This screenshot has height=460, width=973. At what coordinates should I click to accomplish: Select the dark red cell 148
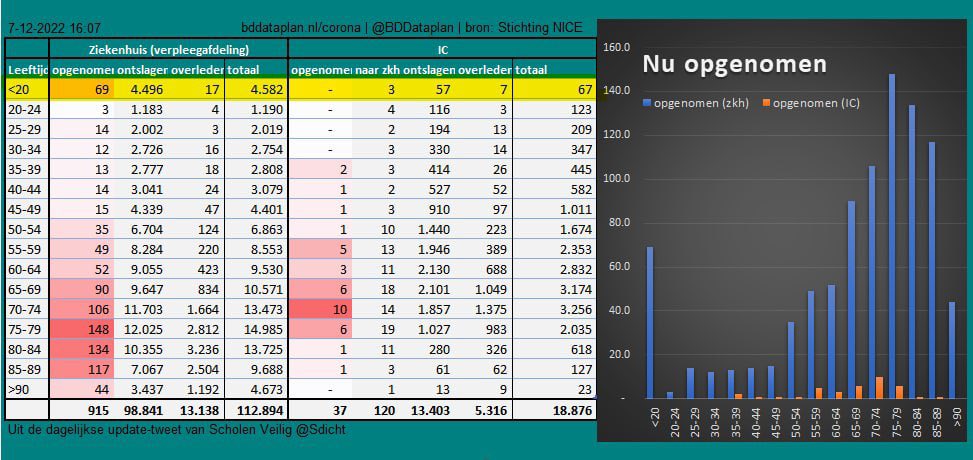(x=81, y=328)
